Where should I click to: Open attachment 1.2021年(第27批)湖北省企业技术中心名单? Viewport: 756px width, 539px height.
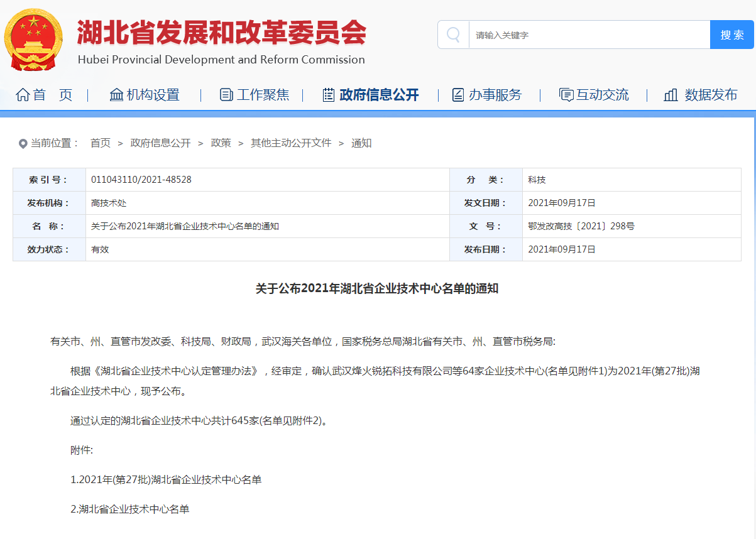[166, 480]
